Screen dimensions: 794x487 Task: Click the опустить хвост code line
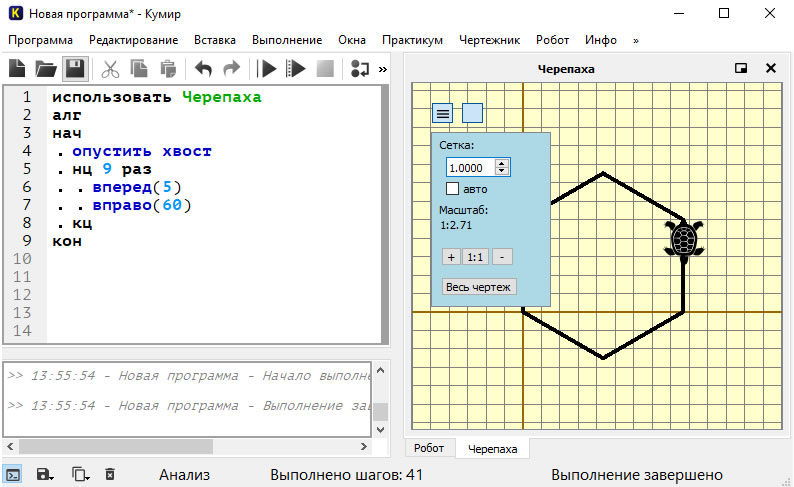[x=142, y=151]
